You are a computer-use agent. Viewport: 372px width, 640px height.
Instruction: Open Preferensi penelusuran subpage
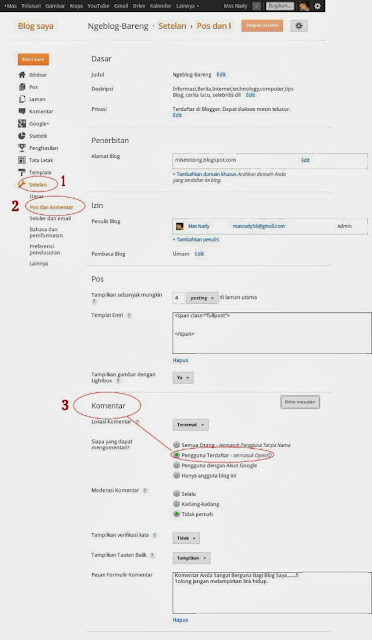point(45,249)
